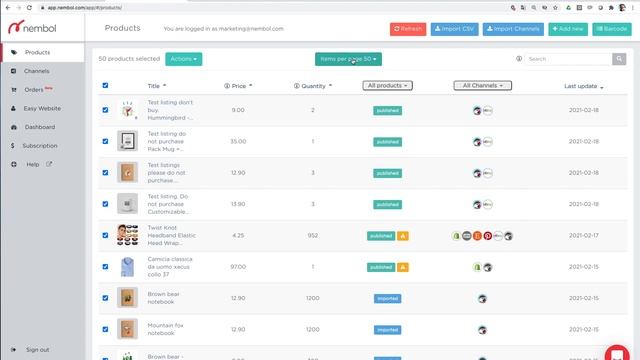This screenshot has width=640, height=360.
Task: Uncheck the Hummingbird test listing checkbox
Action: 105,110
